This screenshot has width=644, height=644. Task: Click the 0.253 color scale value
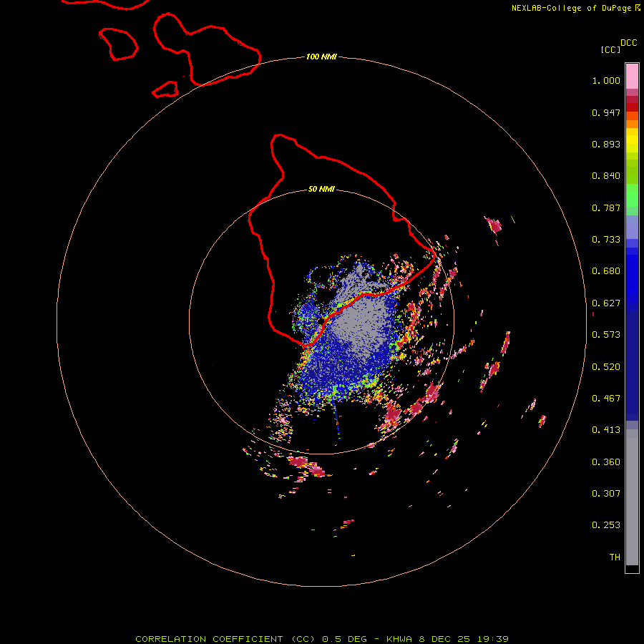[606, 525]
